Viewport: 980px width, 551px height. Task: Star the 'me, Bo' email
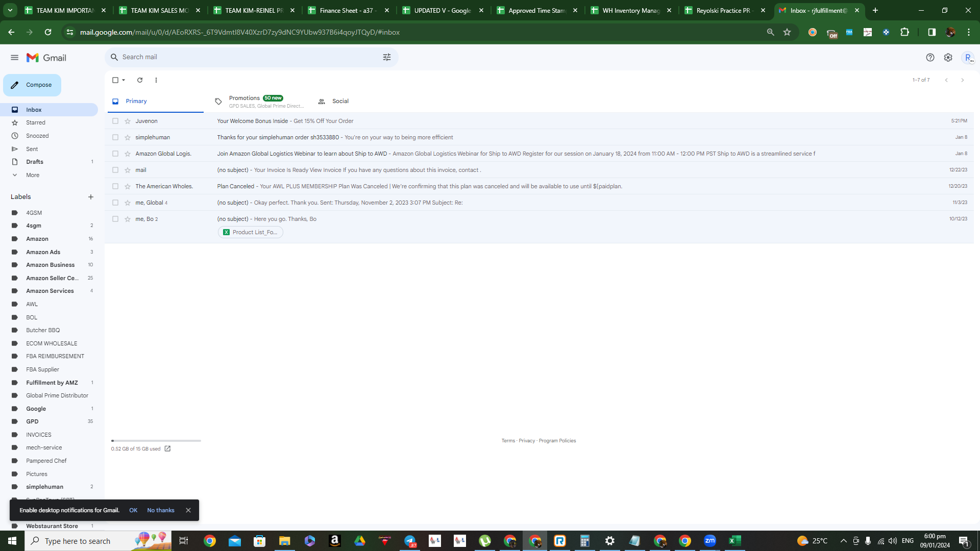(128, 219)
